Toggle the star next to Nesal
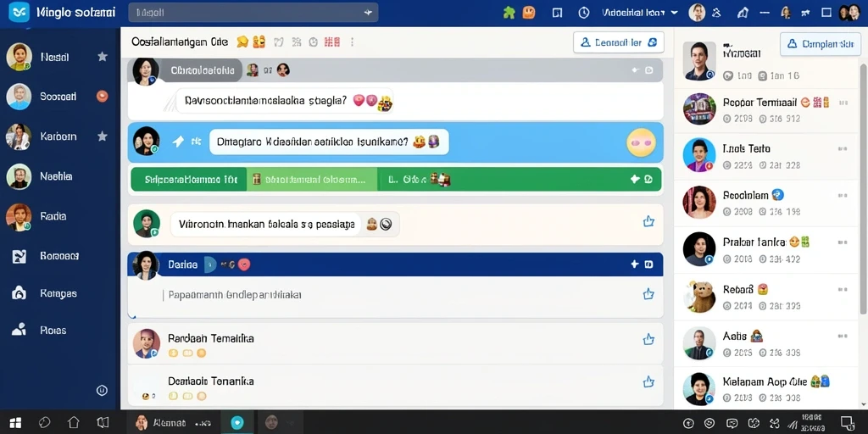The image size is (868, 434). pos(103,57)
